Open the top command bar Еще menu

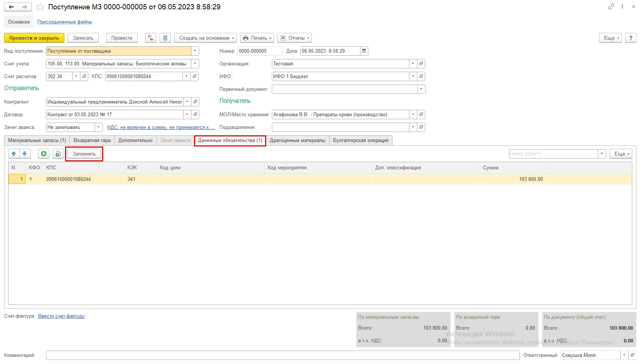pos(610,38)
